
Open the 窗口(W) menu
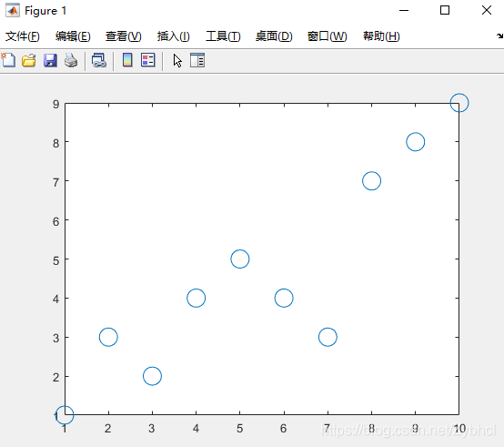(x=328, y=36)
